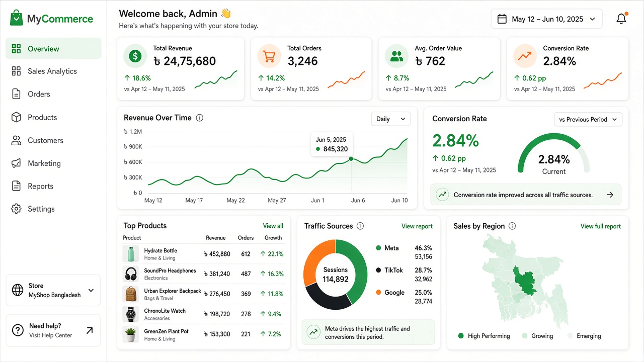Click the Avg. Order Value people icon
644x362 pixels.
[397, 56]
